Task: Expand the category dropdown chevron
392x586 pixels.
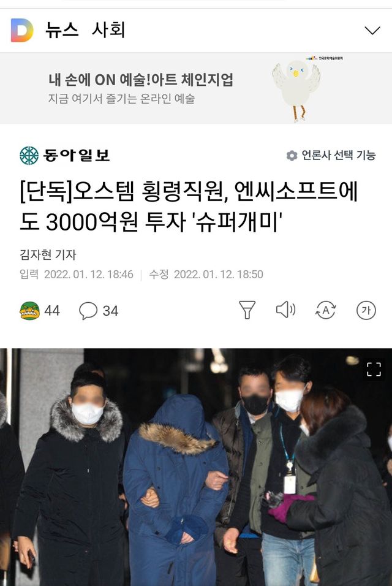Action: click(372, 30)
